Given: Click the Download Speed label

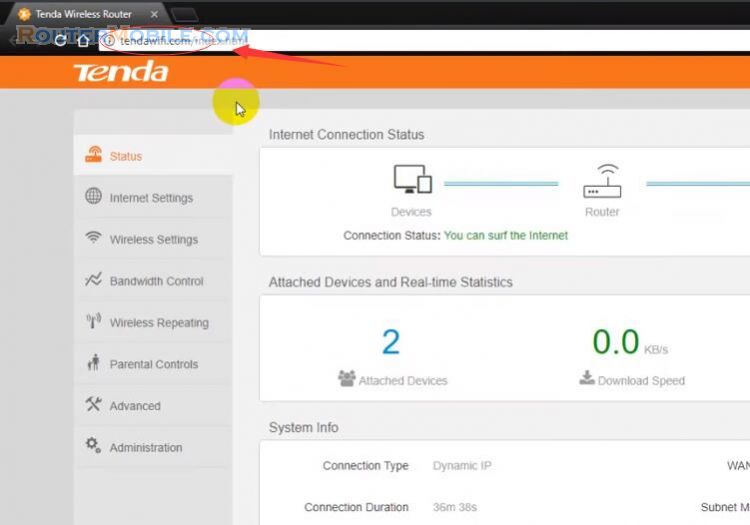Looking at the screenshot, I should [641, 381].
